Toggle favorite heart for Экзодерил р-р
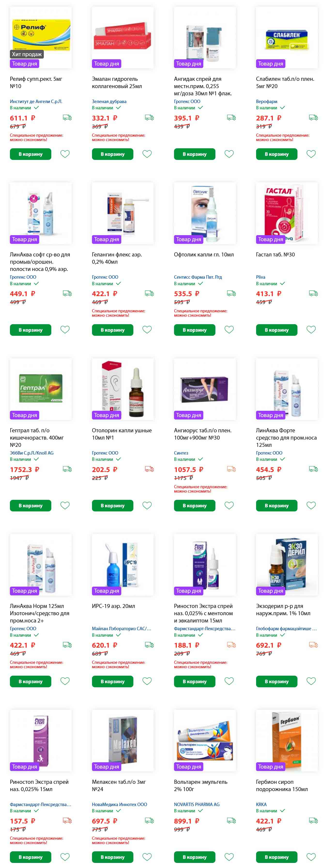The height and width of the screenshot is (868, 327). 311,681
